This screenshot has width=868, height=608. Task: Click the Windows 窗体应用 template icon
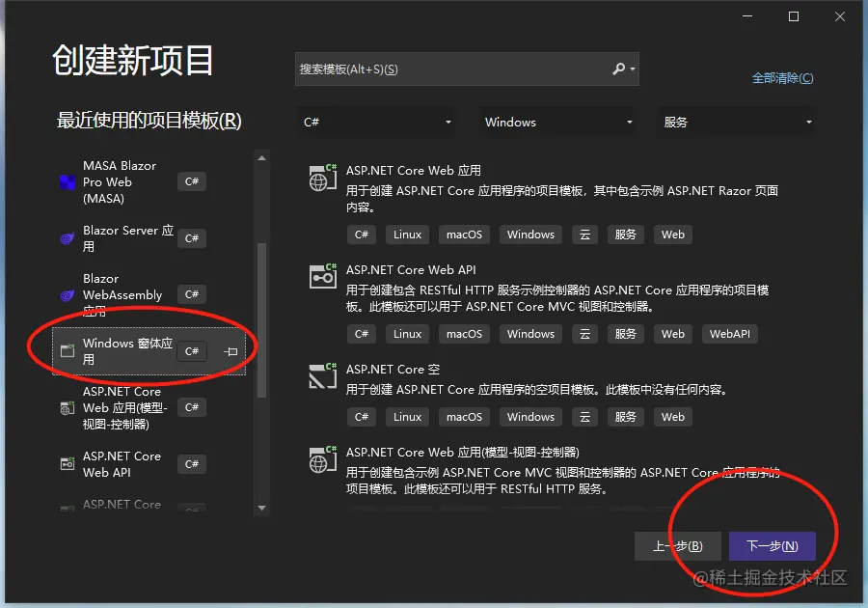pyautogui.click(x=68, y=351)
